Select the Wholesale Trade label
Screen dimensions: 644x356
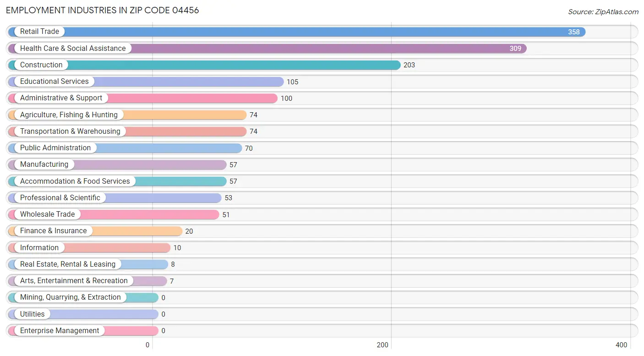[x=47, y=214]
